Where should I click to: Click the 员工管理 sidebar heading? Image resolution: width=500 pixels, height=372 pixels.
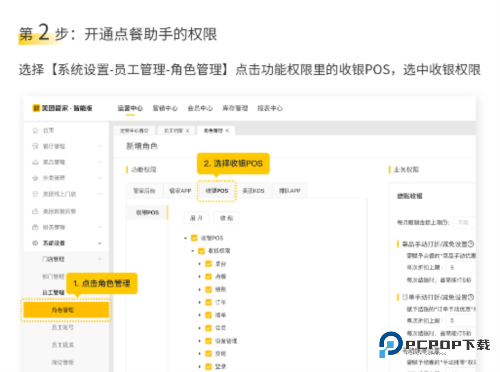[x=53, y=292]
